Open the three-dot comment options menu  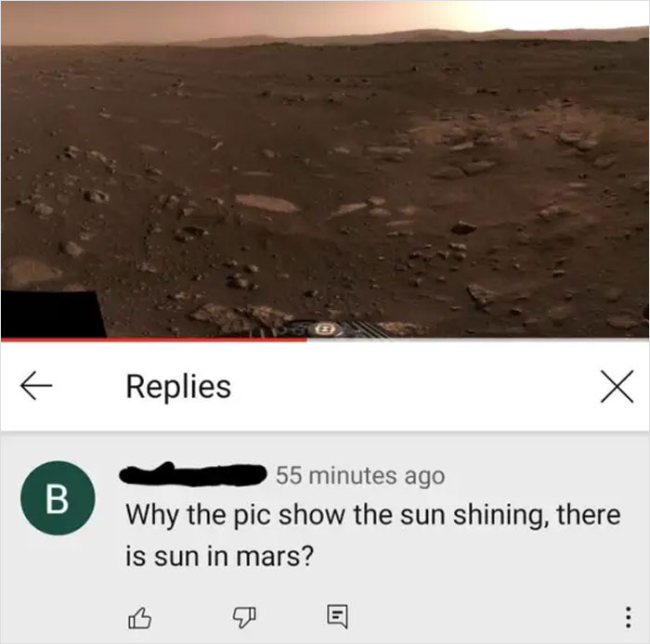[x=628, y=617]
